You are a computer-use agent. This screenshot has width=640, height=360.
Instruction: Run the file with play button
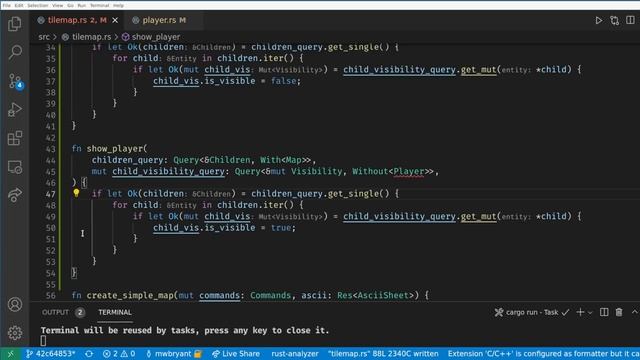pyautogui.click(x=598, y=20)
